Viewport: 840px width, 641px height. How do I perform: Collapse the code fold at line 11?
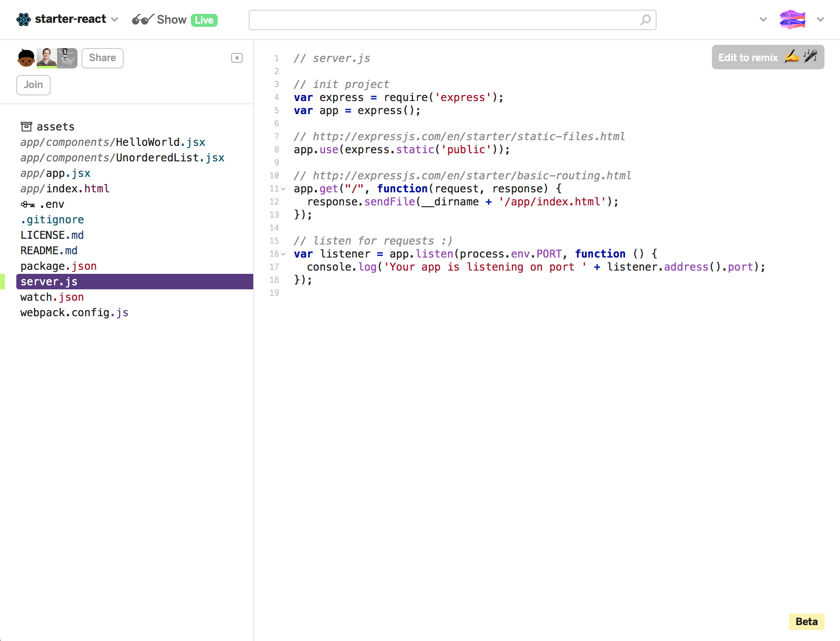pyautogui.click(x=283, y=189)
